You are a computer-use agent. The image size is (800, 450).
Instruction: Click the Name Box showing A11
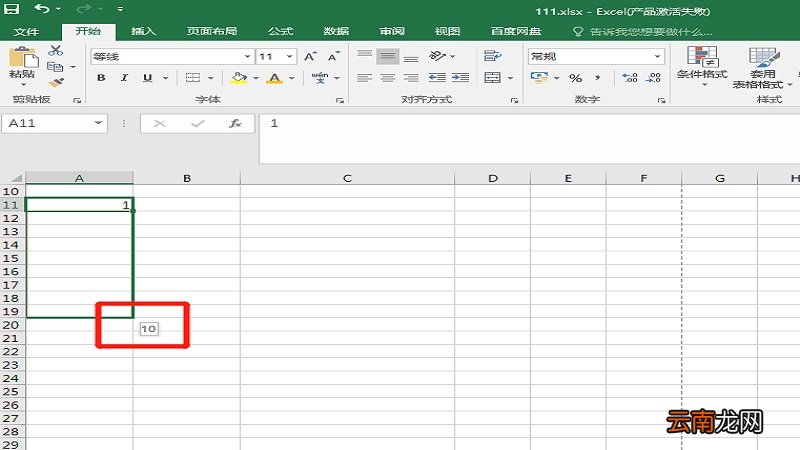[54, 123]
